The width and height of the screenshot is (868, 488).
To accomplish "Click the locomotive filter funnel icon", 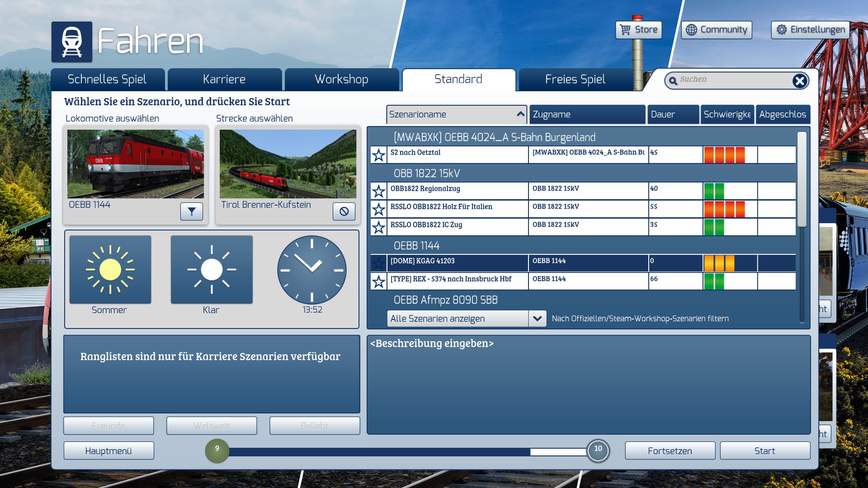I will [x=192, y=211].
